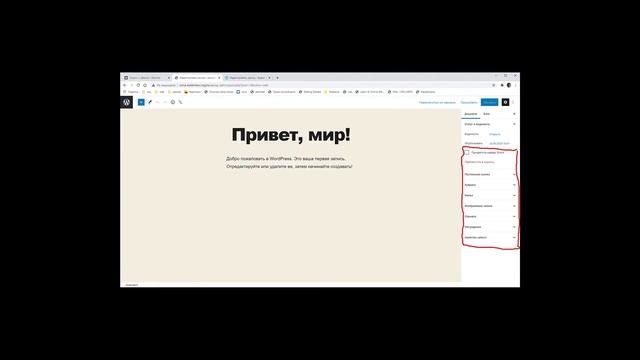Redo the last editor change
The height and width of the screenshot is (360, 640).
coord(165,102)
